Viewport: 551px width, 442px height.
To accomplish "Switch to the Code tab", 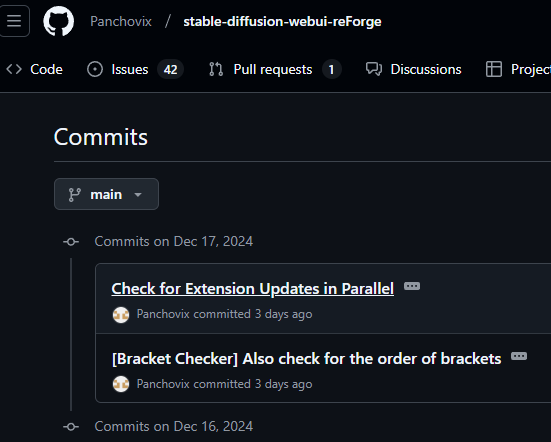I will click(x=34, y=69).
